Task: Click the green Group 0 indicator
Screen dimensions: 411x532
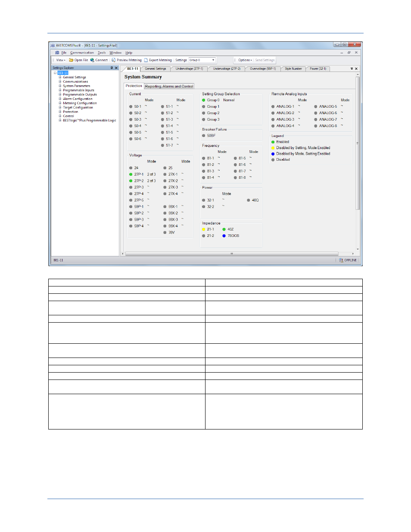Action: (204, 100)
